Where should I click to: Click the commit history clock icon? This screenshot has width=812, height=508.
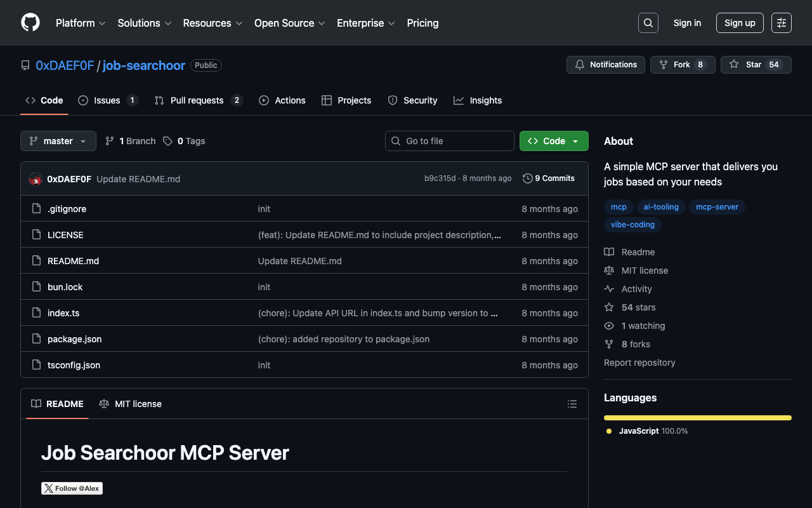pos(527,178)
